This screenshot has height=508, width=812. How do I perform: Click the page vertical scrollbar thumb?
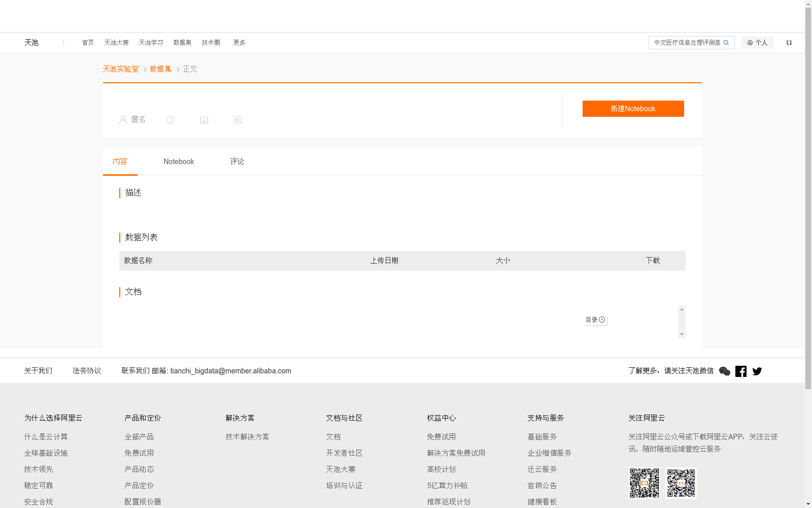point(808,198)
